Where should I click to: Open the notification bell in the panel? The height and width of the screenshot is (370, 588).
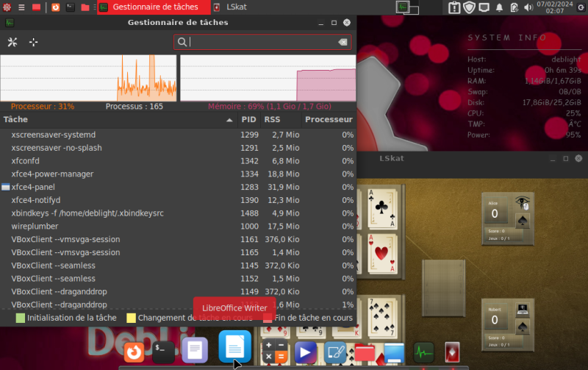499,7
